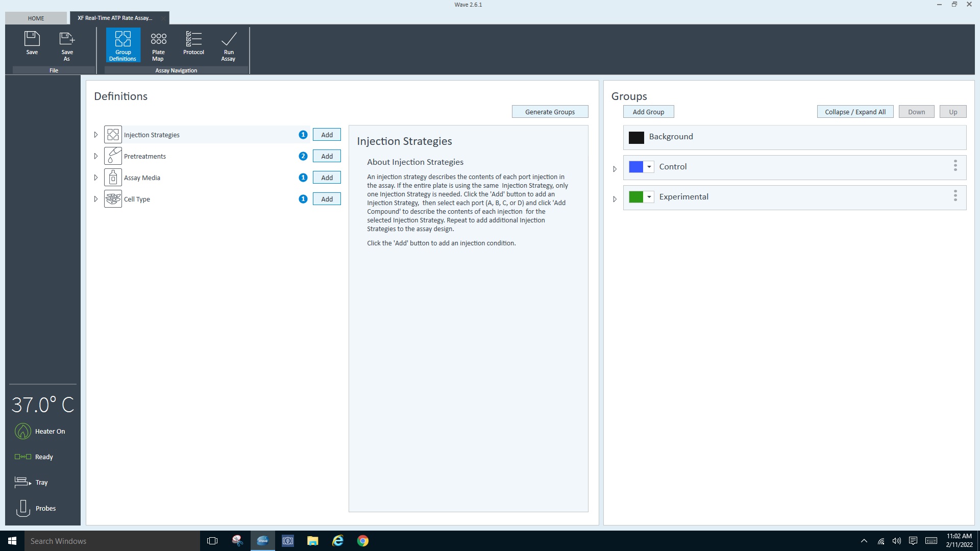Open the Control group color dropdown

tap(649, 167)
